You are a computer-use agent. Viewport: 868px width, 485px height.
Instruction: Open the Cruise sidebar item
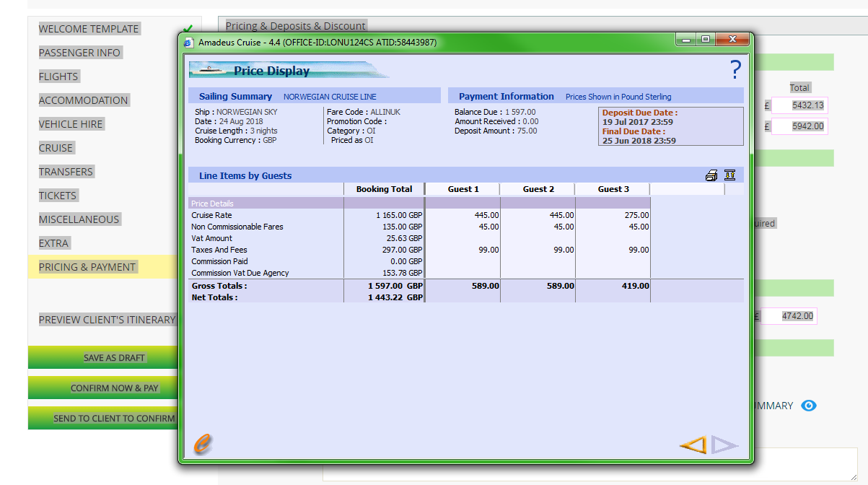point(56,148)
